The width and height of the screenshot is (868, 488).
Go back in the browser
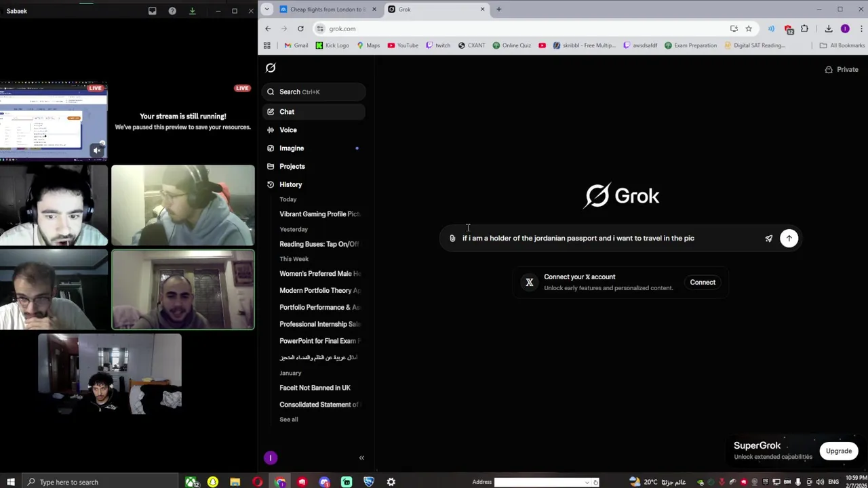pos(268,29)
